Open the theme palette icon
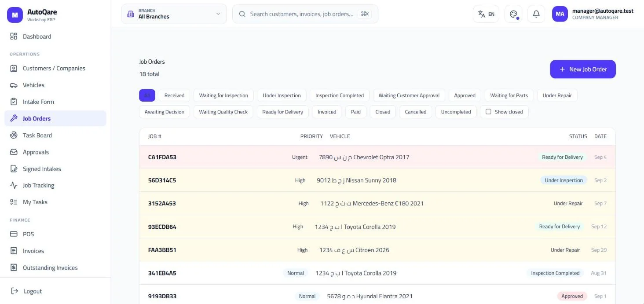Screen dimensions: 644x304 pos(513,14)
